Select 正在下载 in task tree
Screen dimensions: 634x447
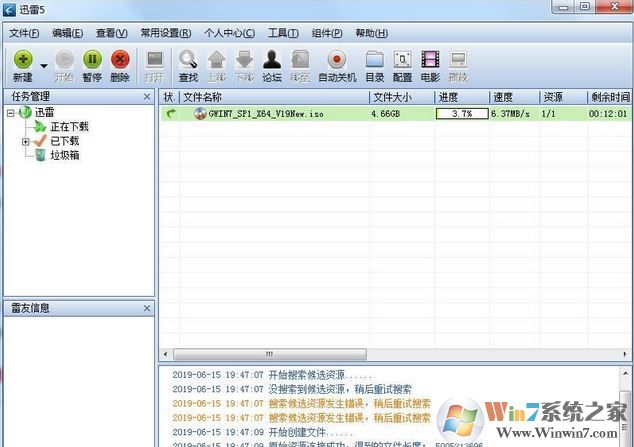pos(69,127)
